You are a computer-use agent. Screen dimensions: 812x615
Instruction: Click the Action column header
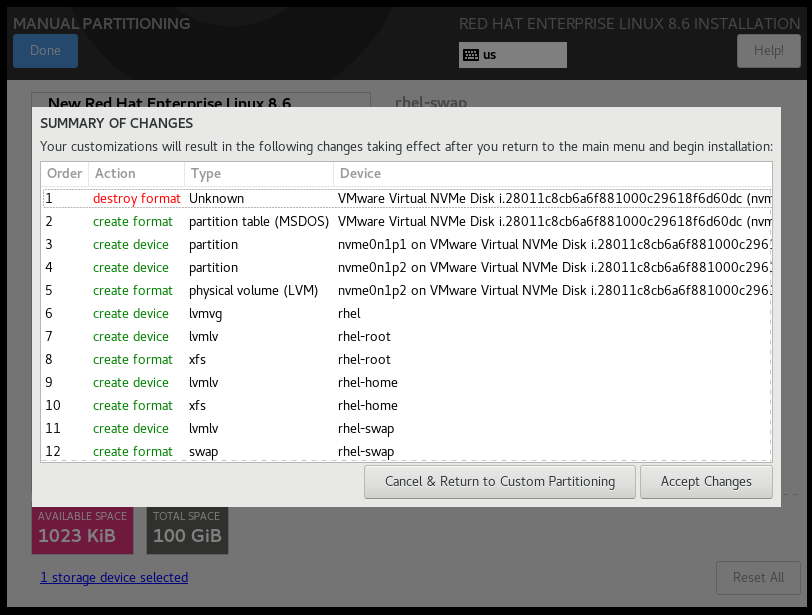(137, 173)
